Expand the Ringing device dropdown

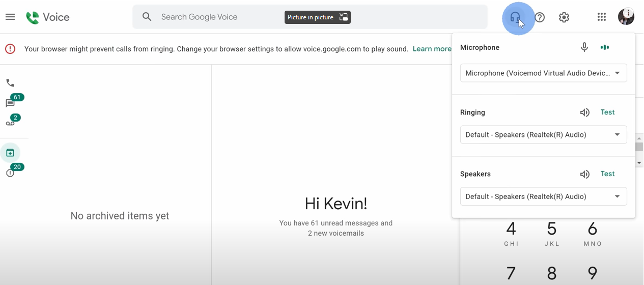[x=543, y=135]
